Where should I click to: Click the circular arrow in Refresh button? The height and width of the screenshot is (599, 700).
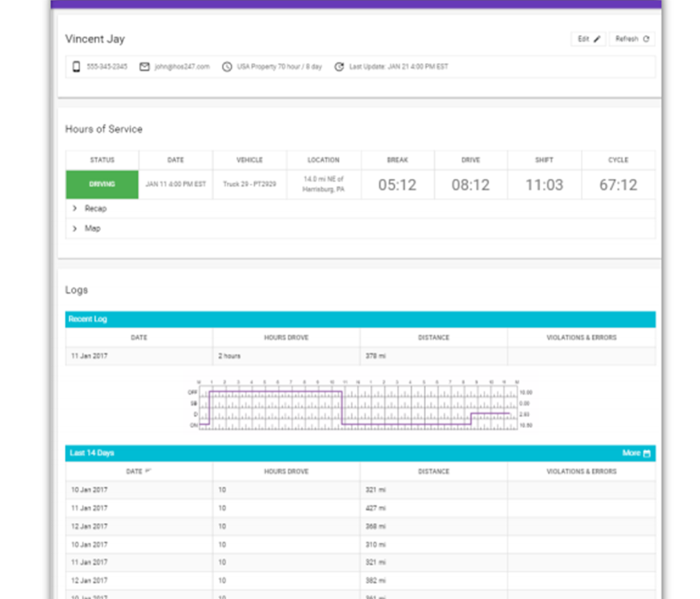(x=646, y=39)
